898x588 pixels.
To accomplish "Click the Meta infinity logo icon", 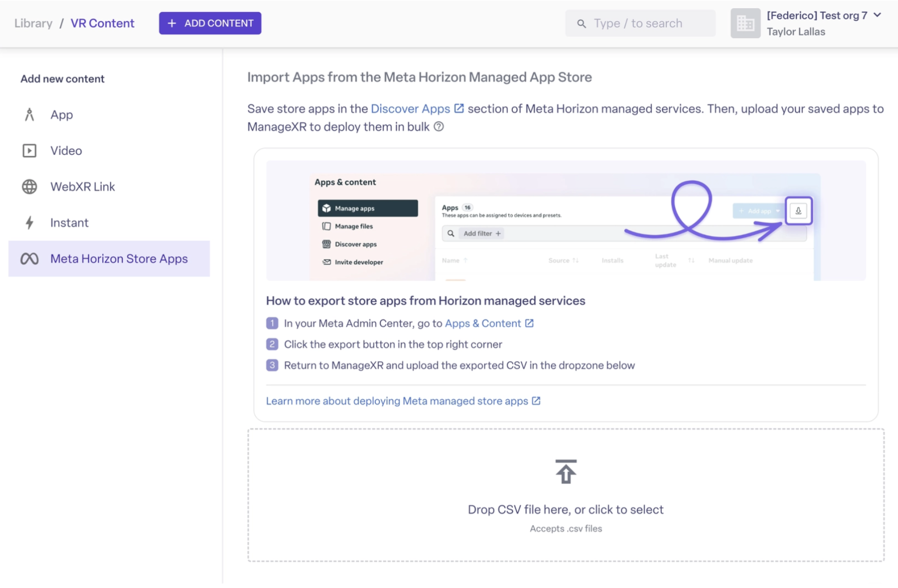I will tap(29, 258).
